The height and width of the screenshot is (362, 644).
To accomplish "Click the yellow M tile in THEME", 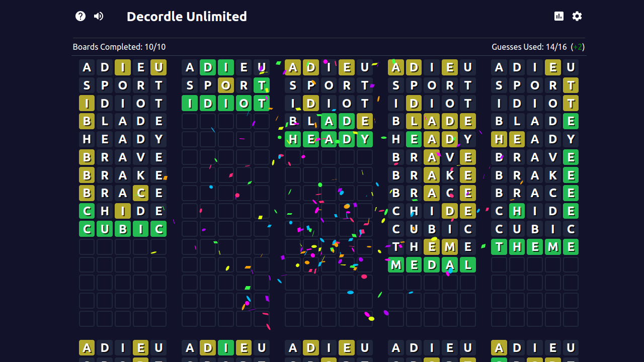I will 450,247.
